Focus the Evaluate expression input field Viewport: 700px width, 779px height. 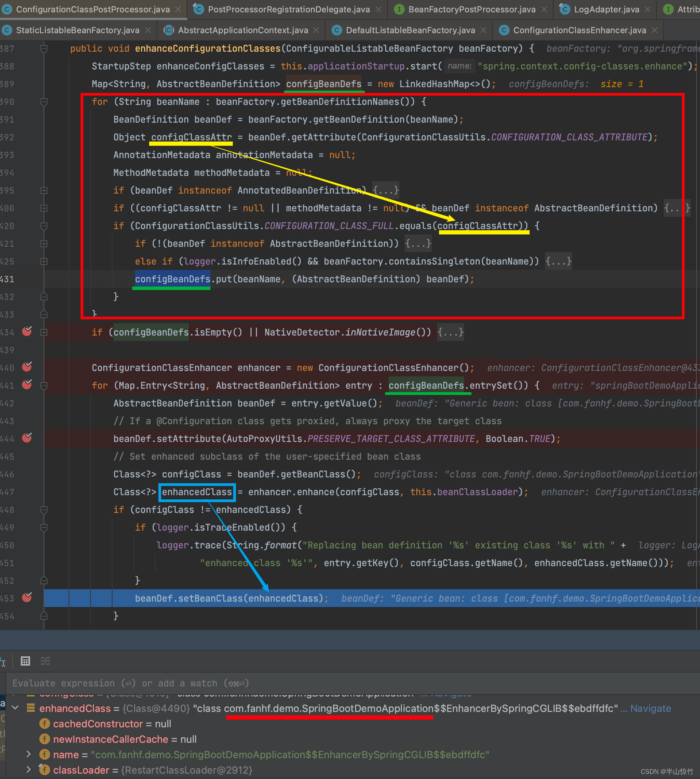point(353,683)
